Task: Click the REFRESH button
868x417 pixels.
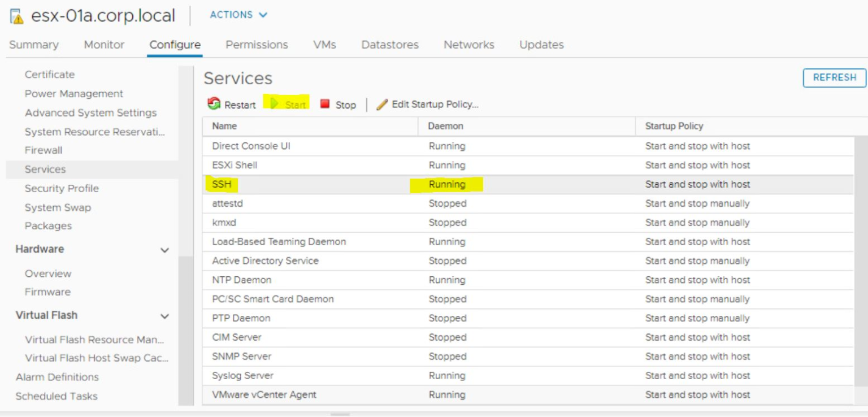Action: point(834,79)
